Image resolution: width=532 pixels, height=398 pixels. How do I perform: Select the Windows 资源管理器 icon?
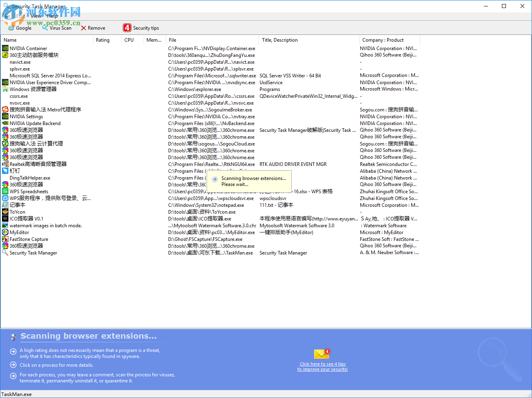click(5, 89)
